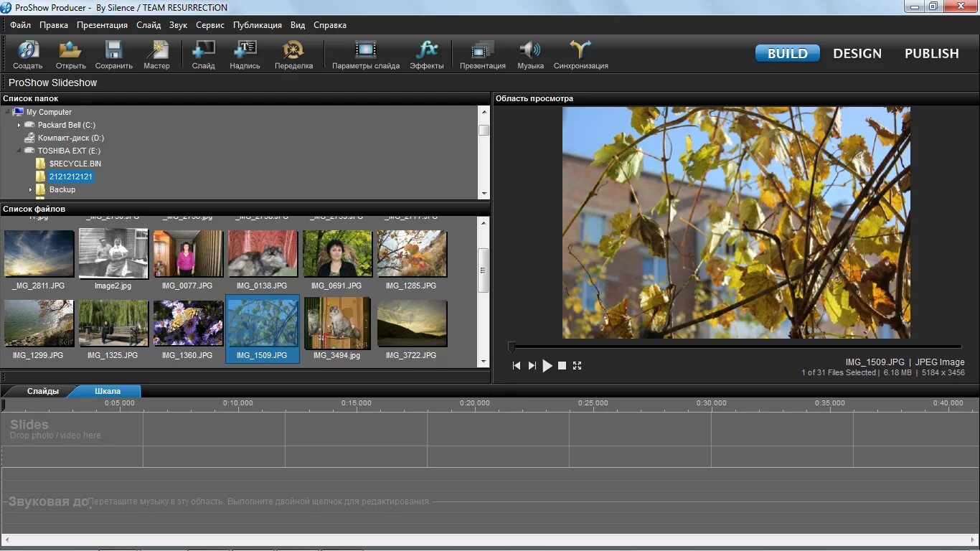Image resolution: width=980 pixels, height=551 pixels.
Task: Open the Музыка speaker icon
Action: pyautogui.click(x=530, y=55)
